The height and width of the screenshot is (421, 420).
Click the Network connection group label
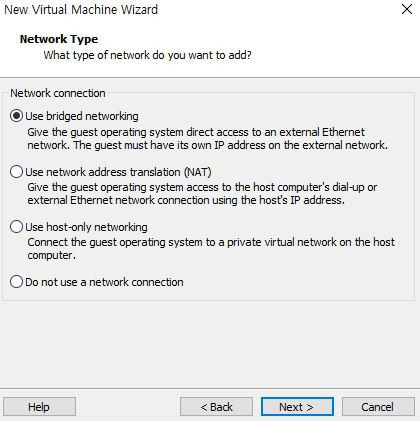point(58,93)
